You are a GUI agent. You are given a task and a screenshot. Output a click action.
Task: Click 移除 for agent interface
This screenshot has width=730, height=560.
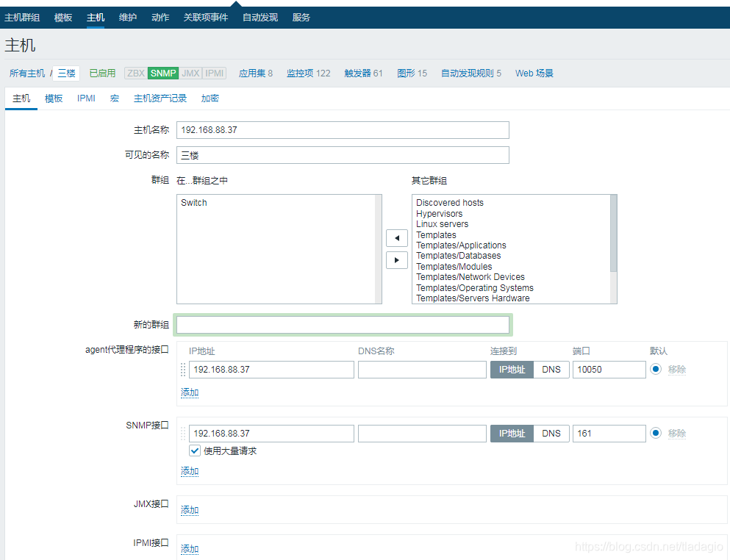pos(677,369)
